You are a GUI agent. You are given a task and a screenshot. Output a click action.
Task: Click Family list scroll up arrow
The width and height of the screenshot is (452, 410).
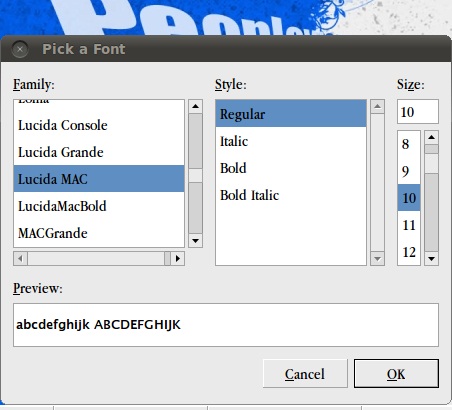[195, 106]
